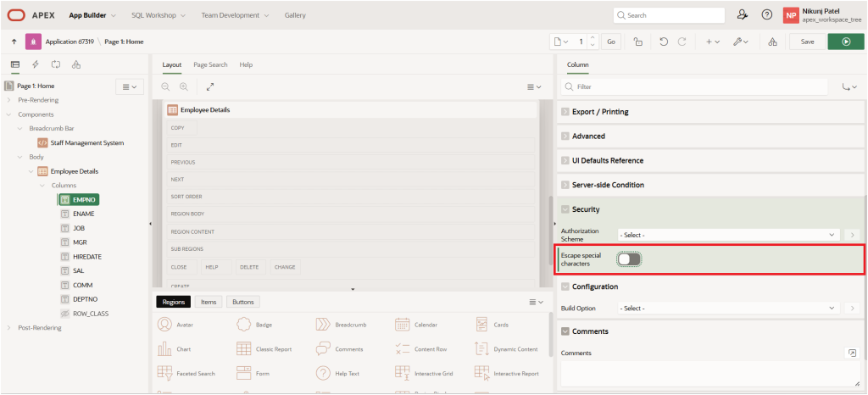Screen dimensions: 868x395
Task: Toggle Escape special characters switch
Action: [629, 259]
